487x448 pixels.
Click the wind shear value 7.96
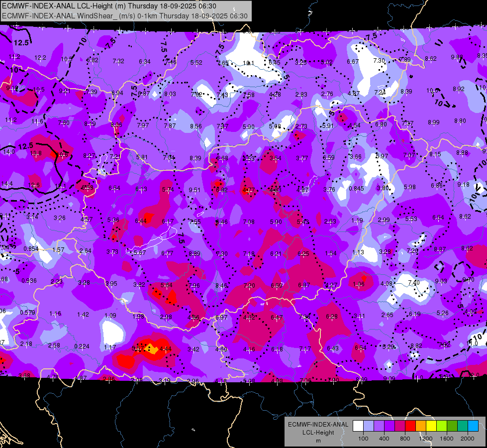pyautogui.click(x=194, y=285)
